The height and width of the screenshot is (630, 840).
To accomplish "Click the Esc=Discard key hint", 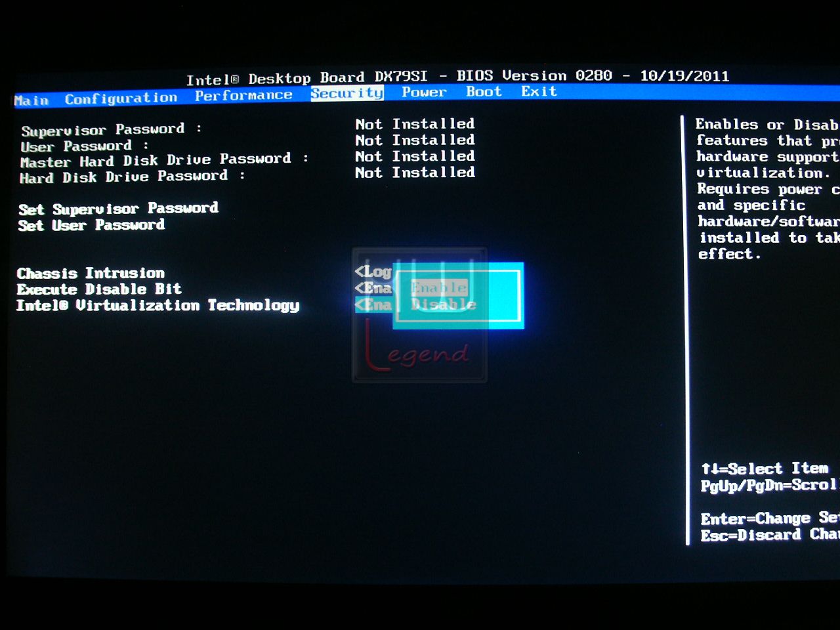I will [x=770, y=535].
